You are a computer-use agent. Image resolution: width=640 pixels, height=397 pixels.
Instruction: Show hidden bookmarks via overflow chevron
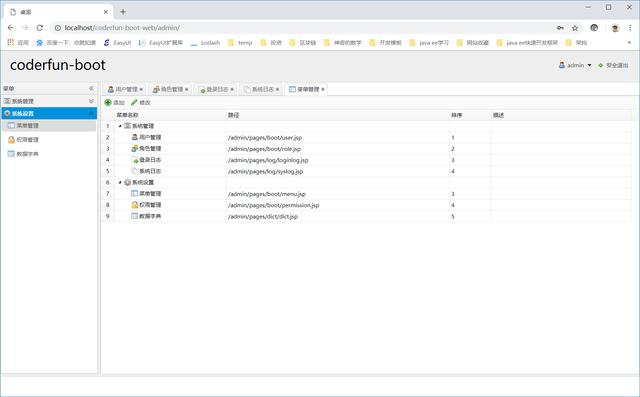[x=629, y=42]
